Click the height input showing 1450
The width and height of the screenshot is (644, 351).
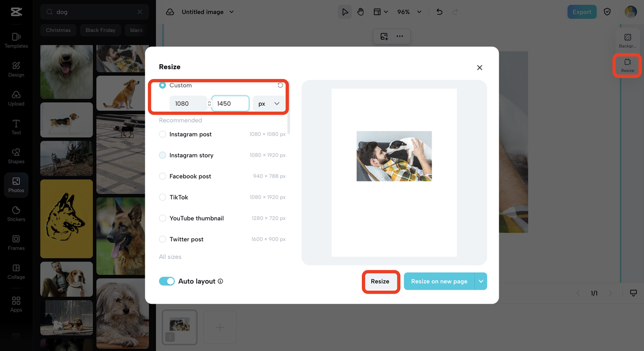[x=230, y=103]
